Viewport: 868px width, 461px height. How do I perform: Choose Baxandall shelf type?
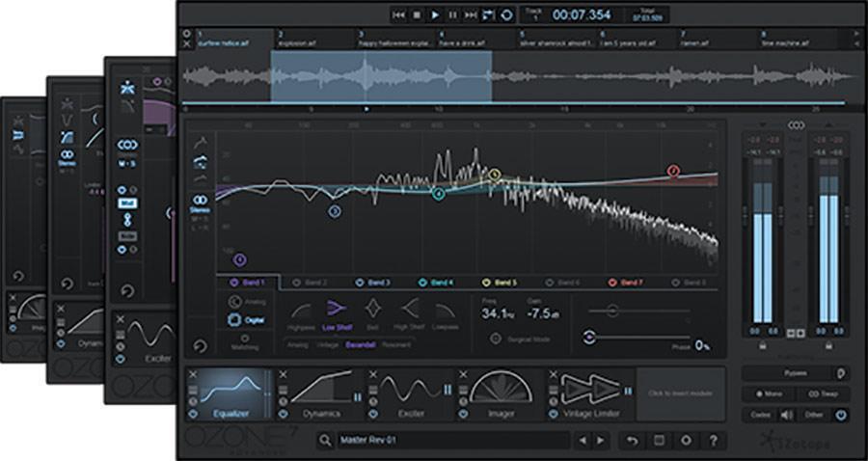pyautogui.click(x=361, y=344)
